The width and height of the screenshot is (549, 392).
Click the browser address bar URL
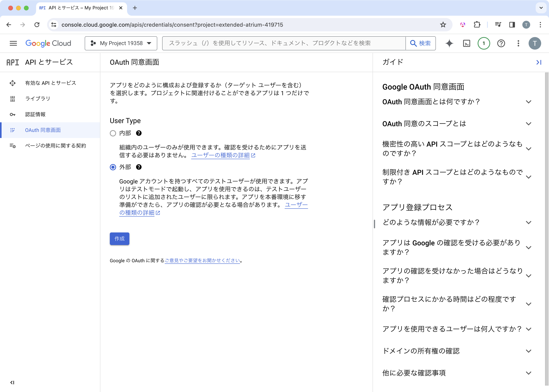click(172, 25)
